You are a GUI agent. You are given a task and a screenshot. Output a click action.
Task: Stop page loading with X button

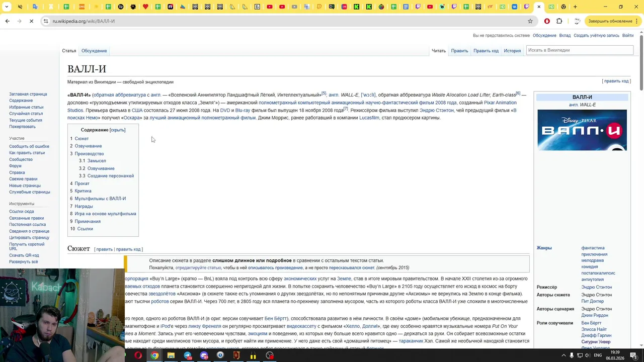31,21
